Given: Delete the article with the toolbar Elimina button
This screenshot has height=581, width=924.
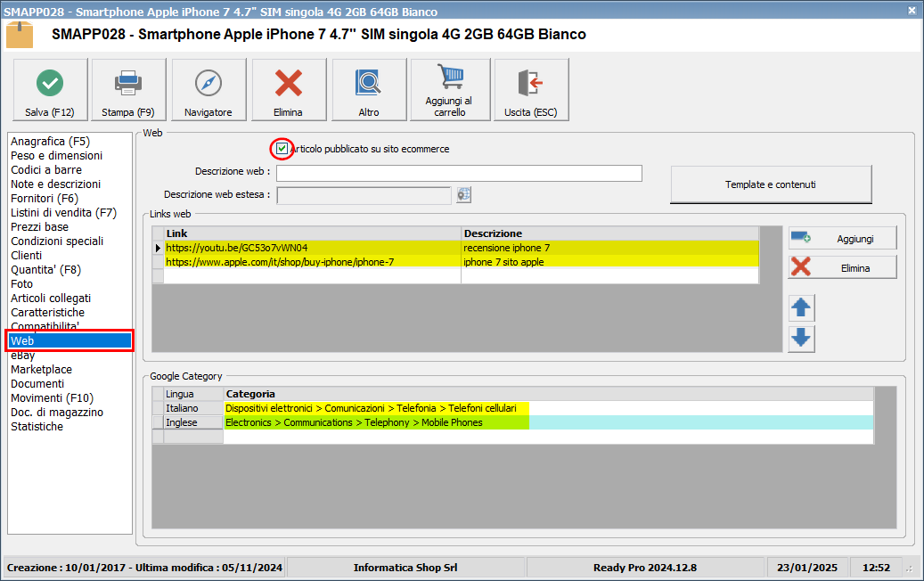Looking at the screenshot, I should click(x=289, y=90).
